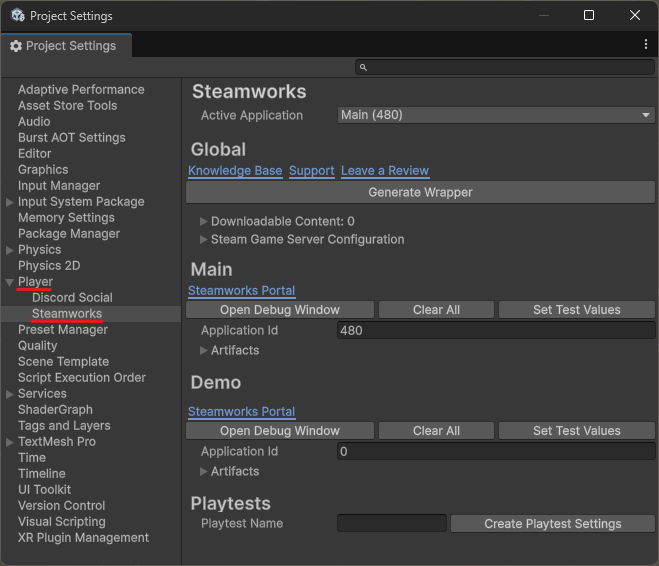Click the Unity logo in title bar
659x566 pixels.
[x=18, y=15]
